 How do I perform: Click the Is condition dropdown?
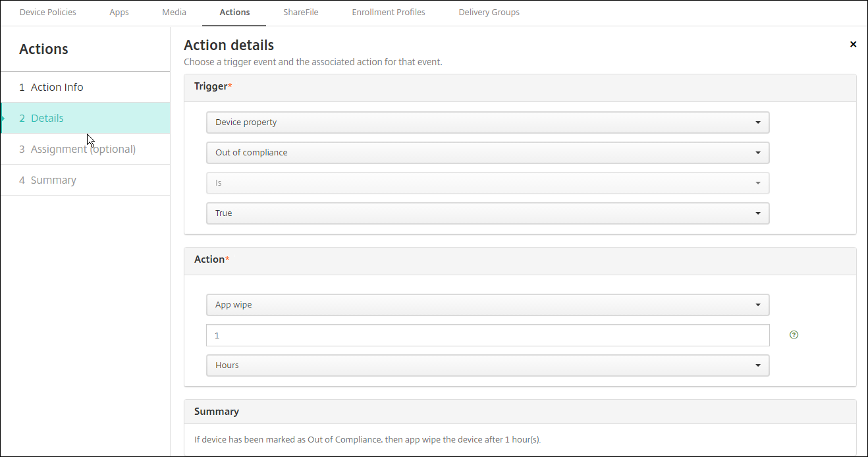tap(487, 183)
